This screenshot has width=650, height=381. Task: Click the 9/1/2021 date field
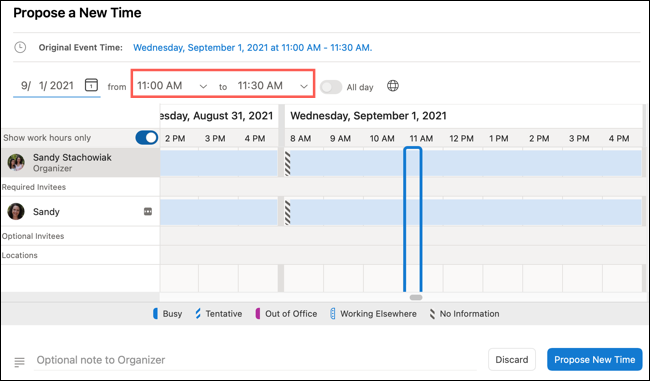click(x=48, y=85)
